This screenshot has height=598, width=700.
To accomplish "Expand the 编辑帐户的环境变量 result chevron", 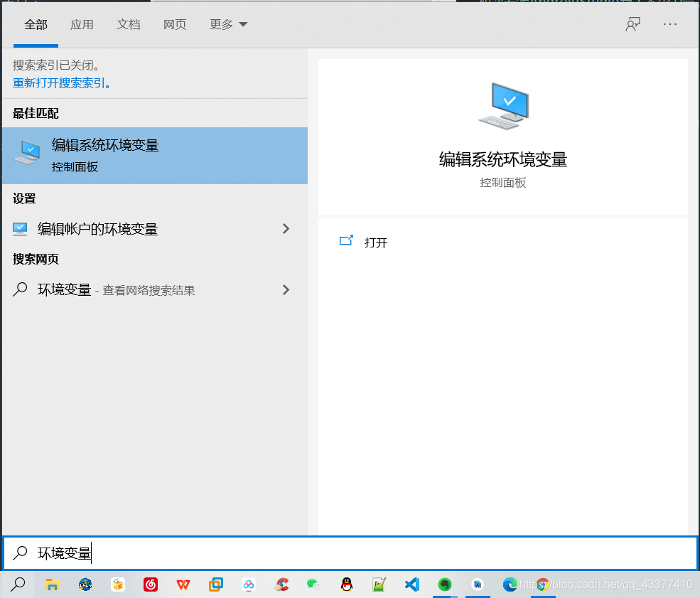I will (286, 228).
